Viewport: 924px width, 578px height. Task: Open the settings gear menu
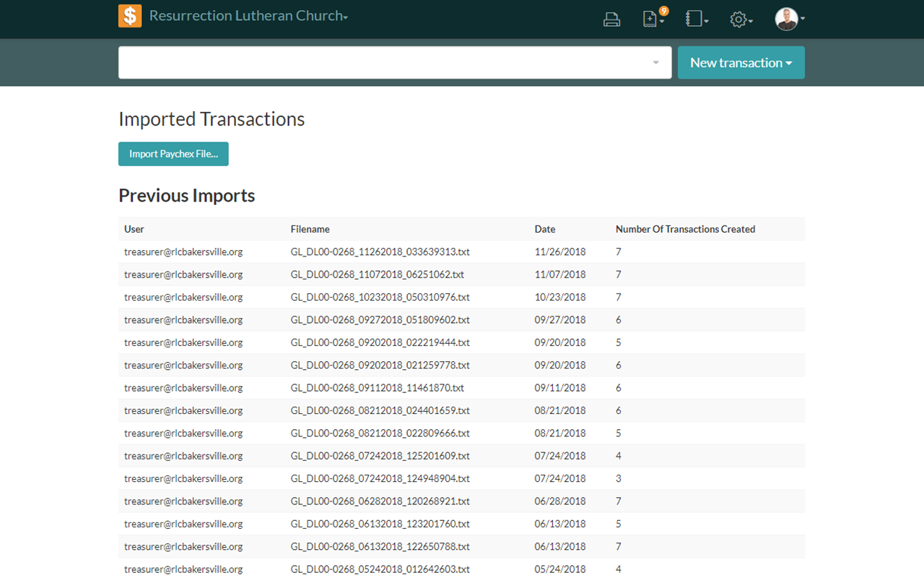point(740,20)
